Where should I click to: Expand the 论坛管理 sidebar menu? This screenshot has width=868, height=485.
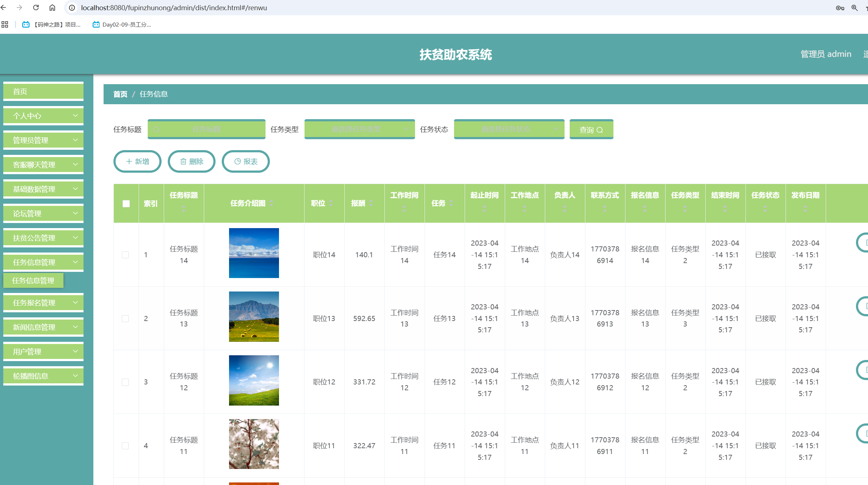tap(43, 214)
